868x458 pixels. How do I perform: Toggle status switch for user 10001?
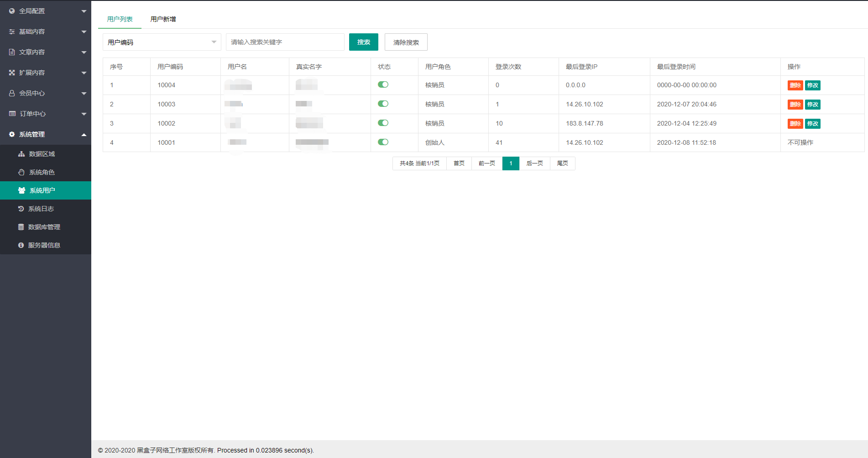[x=383, y=142]
